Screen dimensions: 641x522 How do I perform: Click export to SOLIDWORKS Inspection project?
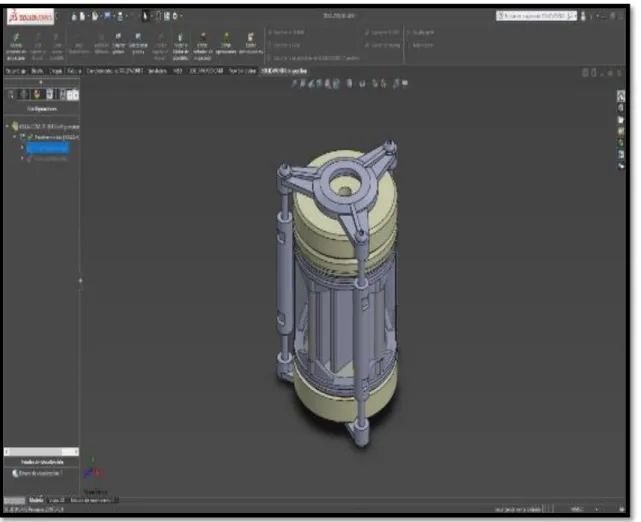tap(314, 58)
